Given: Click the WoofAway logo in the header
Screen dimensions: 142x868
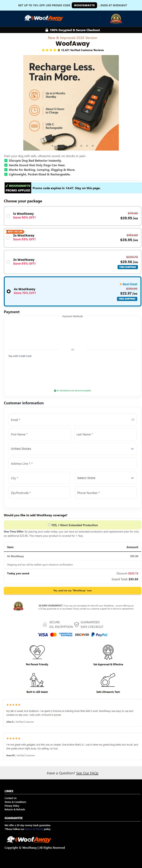Looking at the screenshot, I should point(44,18).
